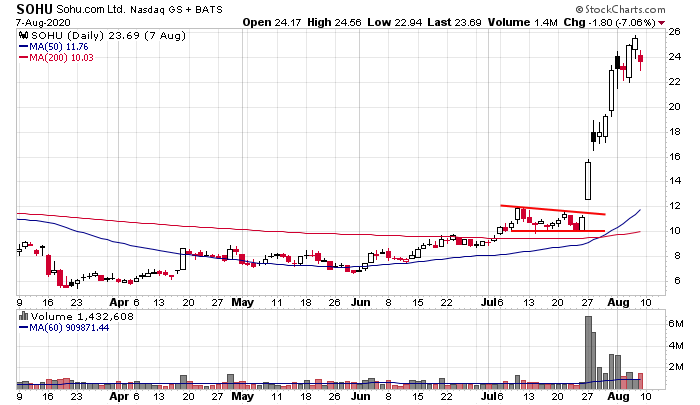Viewport: 700px width, 405px height.
Task: Click the blue MA(50) line endpoint near 12
Action: (x=640, y=210)
